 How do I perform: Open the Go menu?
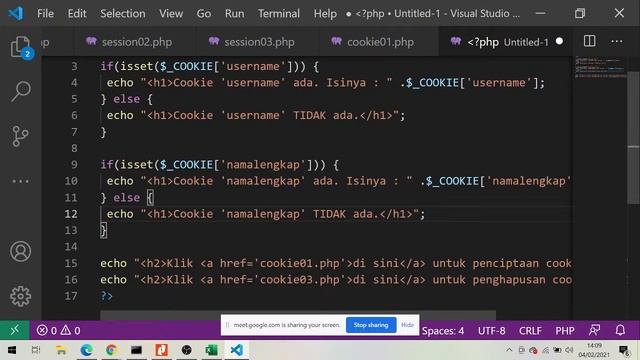click(x=204, y=13)
